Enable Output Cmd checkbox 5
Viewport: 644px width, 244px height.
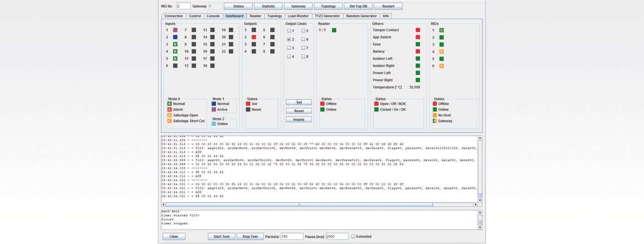(x=303, y=31)
